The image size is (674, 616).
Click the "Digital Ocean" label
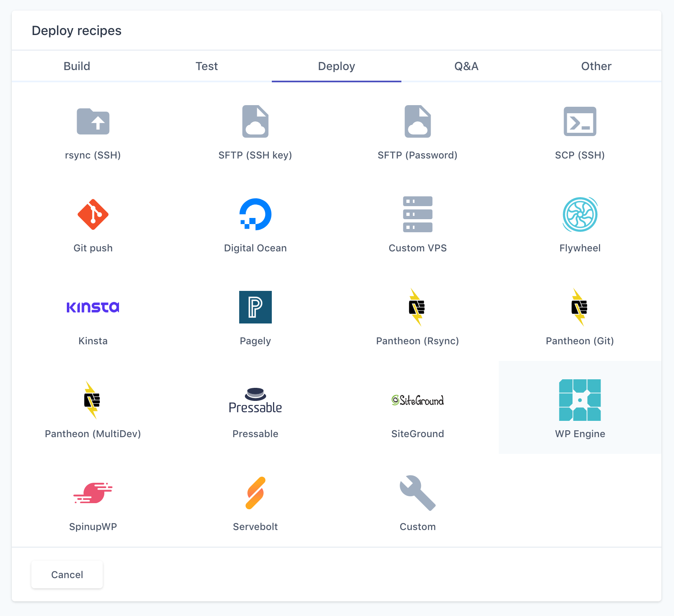256,248
